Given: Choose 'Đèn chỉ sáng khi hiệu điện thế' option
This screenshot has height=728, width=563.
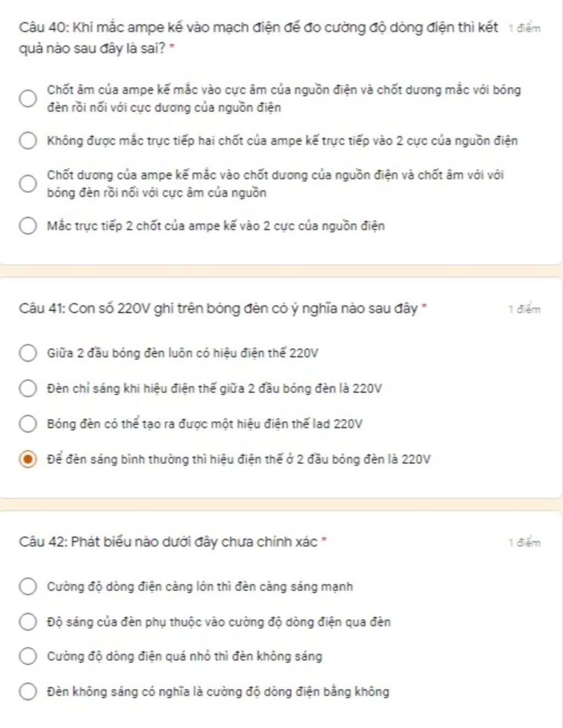Looking at the screenshot, I should 27,389.
